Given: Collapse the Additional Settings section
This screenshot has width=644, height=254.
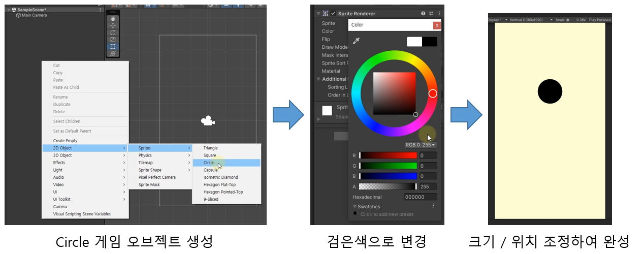Looking at the screenshot, I should pyautogui.click(x=318, y=79).
